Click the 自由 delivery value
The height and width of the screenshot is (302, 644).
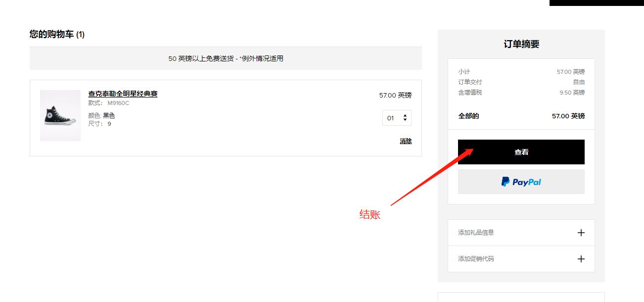[579, 82]
